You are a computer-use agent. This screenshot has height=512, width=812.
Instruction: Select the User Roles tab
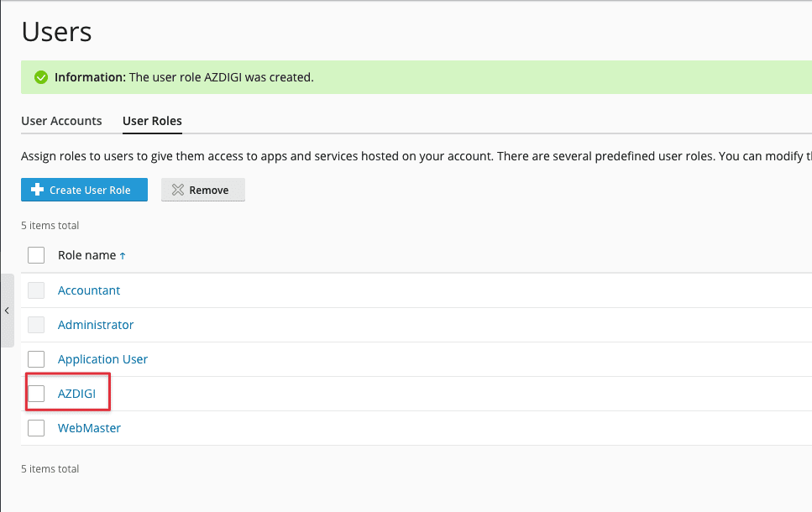pyautogui.click(x=152, y=121)
